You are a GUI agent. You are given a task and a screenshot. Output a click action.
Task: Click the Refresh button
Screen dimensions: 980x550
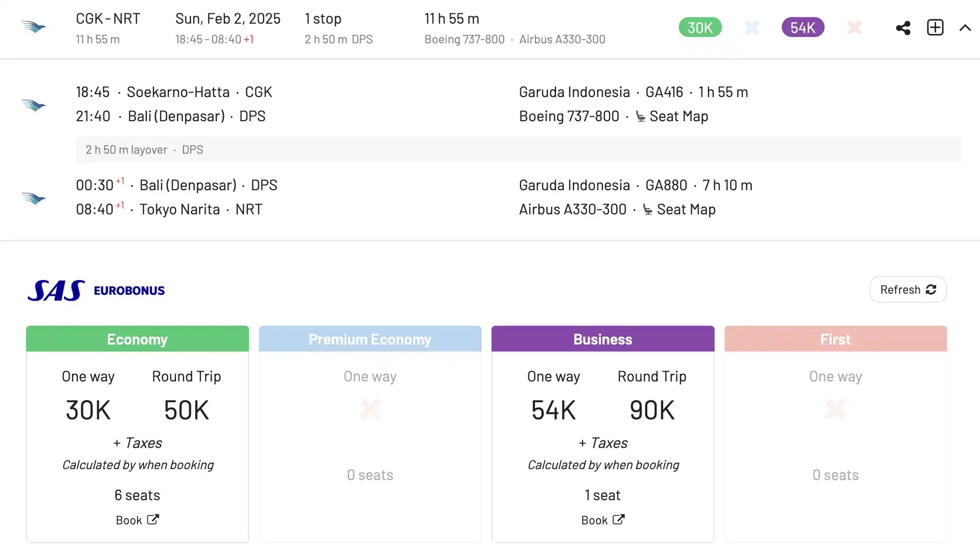point(908,290)
